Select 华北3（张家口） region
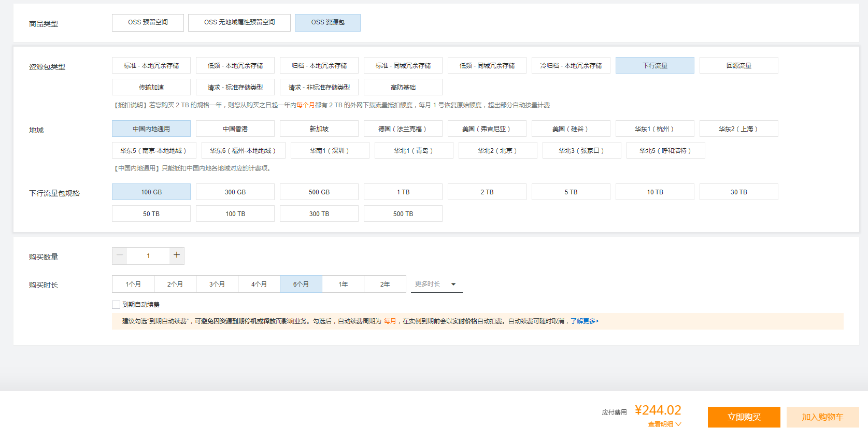The height and width of the screenshot is (441, 868). point(582,150)
